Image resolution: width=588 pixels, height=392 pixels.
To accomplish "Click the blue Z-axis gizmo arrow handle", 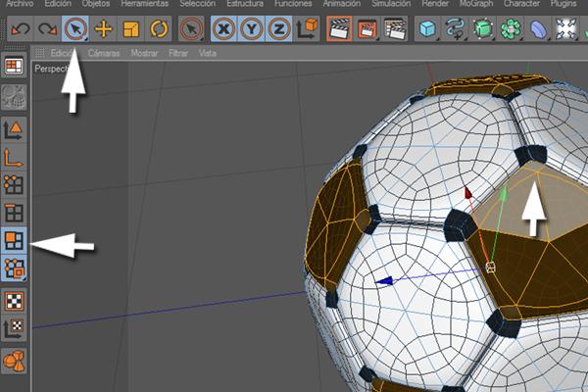I will [x=384, y=280].
